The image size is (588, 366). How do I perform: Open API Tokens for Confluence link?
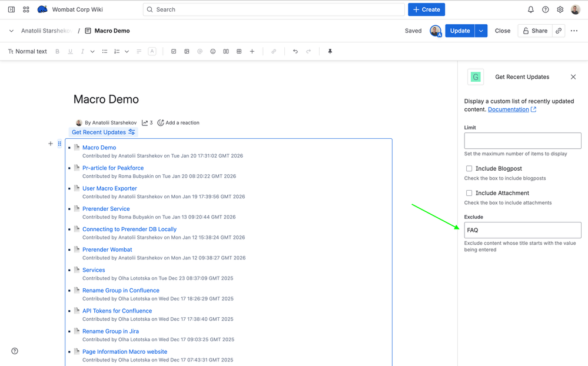(x=117, y=311)
